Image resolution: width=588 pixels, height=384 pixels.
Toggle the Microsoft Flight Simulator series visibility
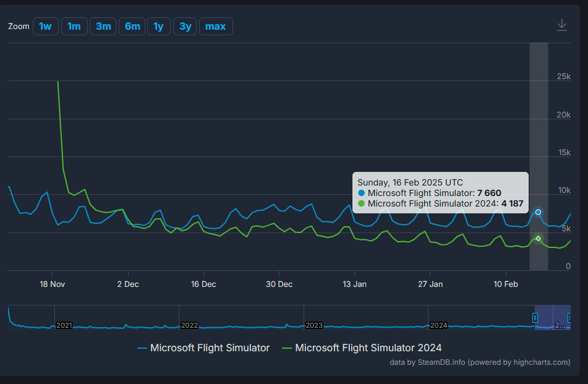[210, 348]
